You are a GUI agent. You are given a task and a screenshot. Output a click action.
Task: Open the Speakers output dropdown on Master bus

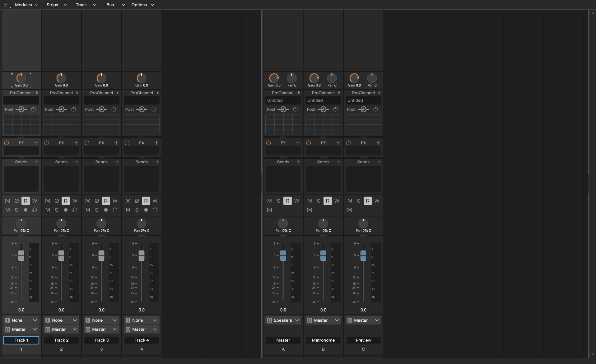[283, 320]
